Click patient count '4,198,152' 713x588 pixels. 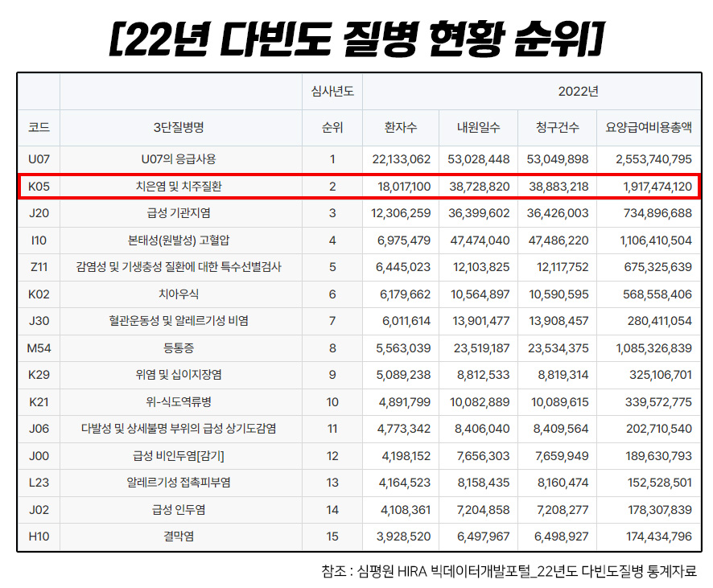(x=406, y=456)
